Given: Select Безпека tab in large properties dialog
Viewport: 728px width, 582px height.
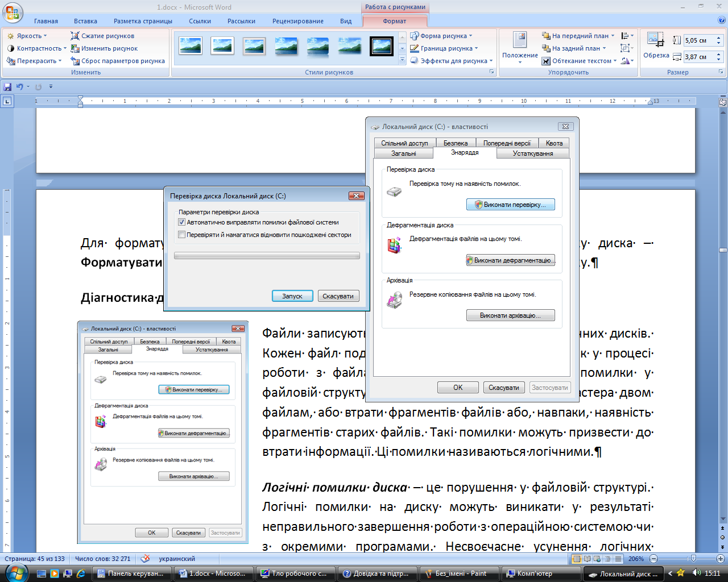Looking at the screenshot, I should click(x=456, y=143).
